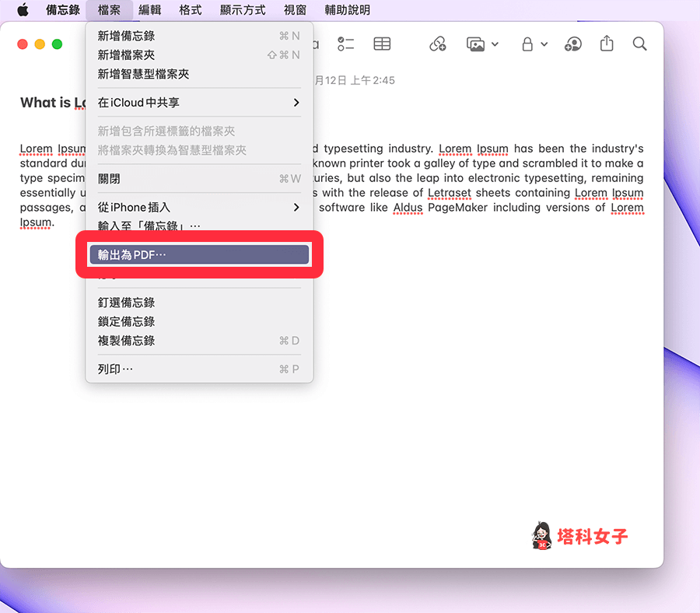Viewport: 700px width, 613px height.
Task: Select 釘選備忘錄 menu entry
Action: click(x=126, y=303)
